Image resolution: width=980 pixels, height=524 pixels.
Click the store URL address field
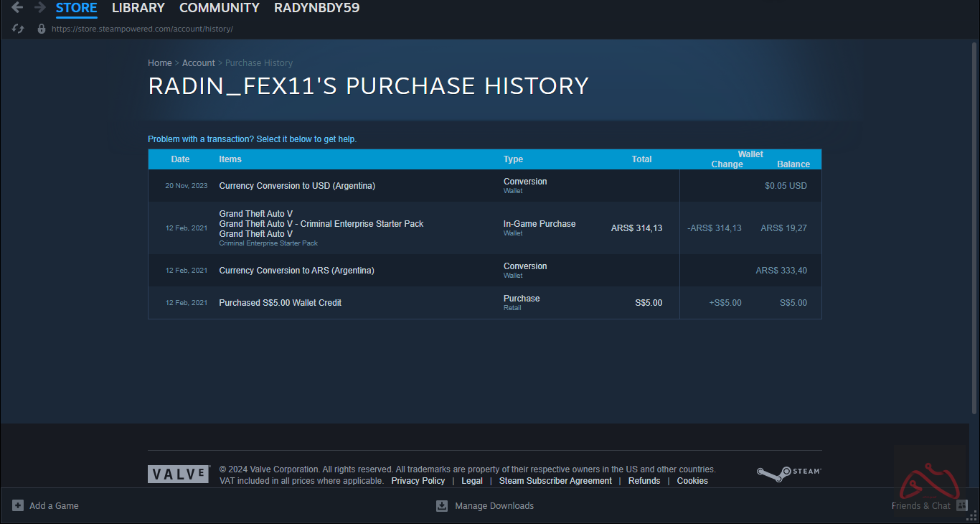tap(142, 29)
